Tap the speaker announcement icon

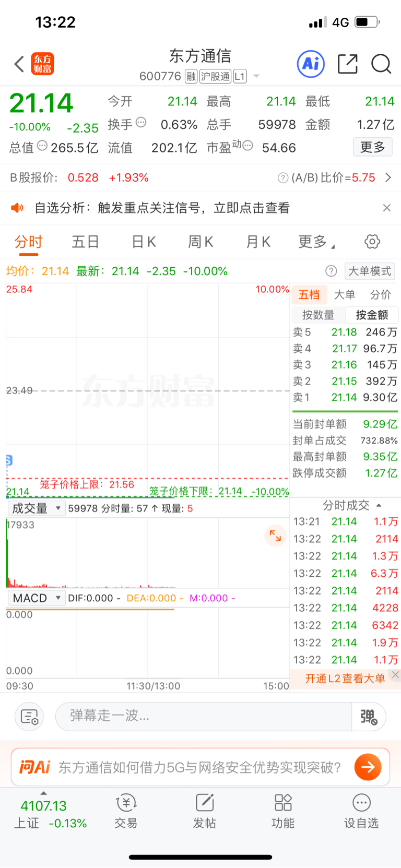(x=17, y=208)
